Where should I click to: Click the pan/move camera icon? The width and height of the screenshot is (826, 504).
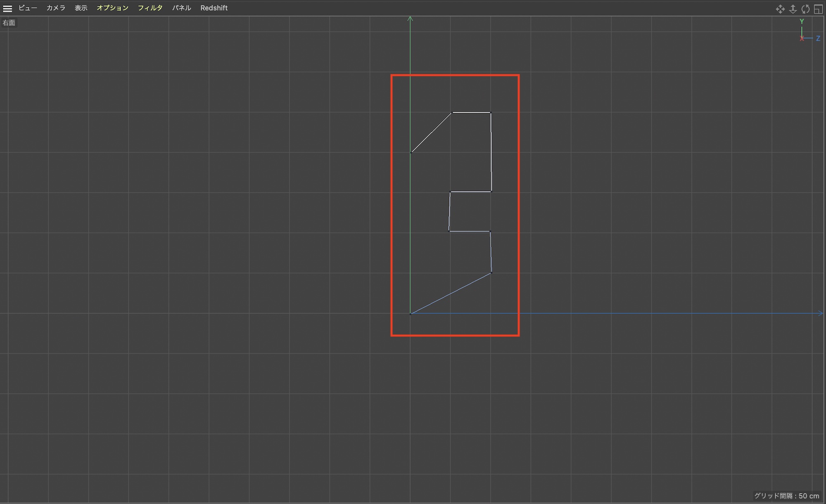780,9
